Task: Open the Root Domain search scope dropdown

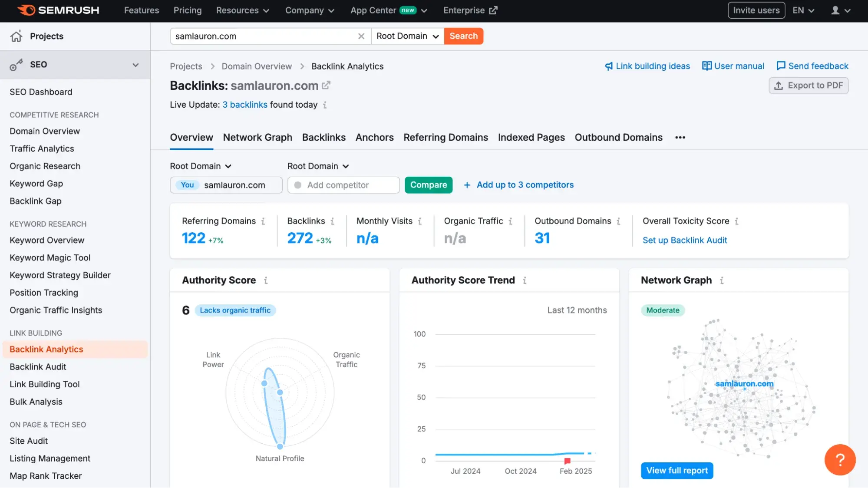Action: (x=406, y=36)
